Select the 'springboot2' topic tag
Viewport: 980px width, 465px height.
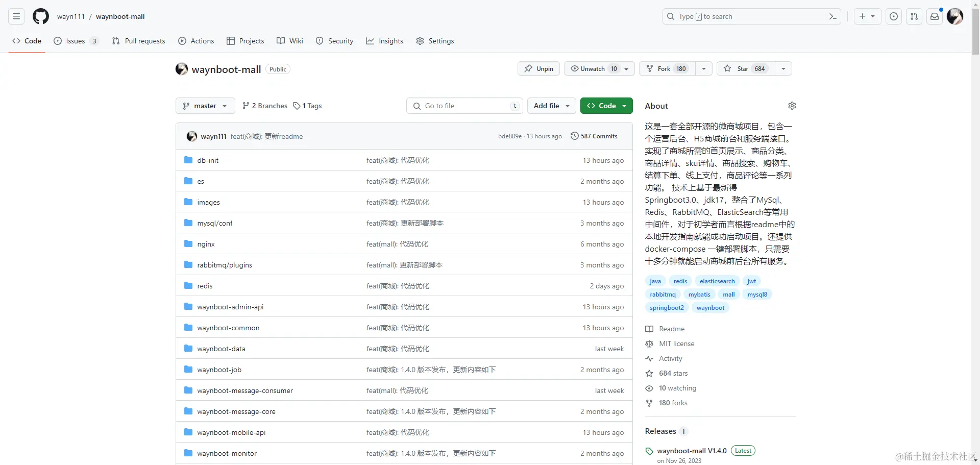point(667,308)
